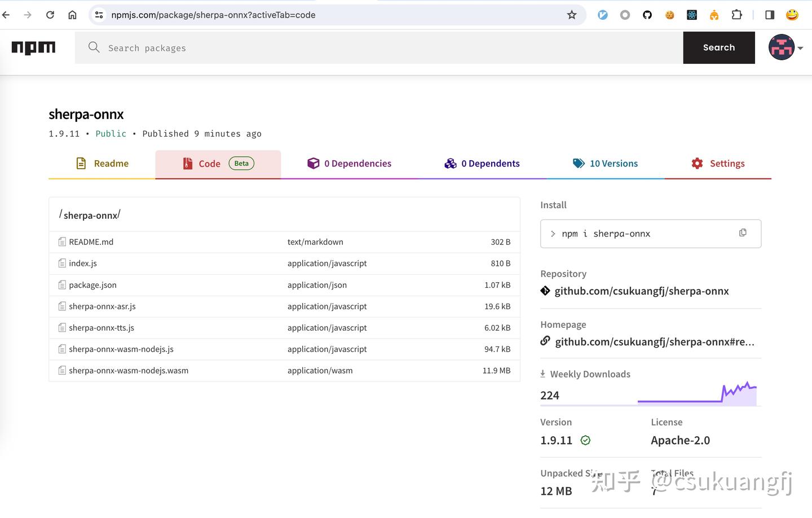
Task: Click the Dependencies cube icon
Action: [314, 163]
